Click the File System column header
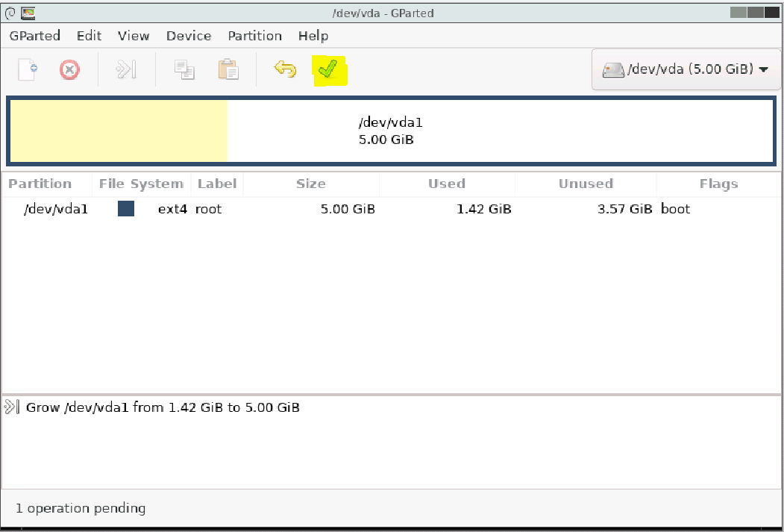 (142, 184)
